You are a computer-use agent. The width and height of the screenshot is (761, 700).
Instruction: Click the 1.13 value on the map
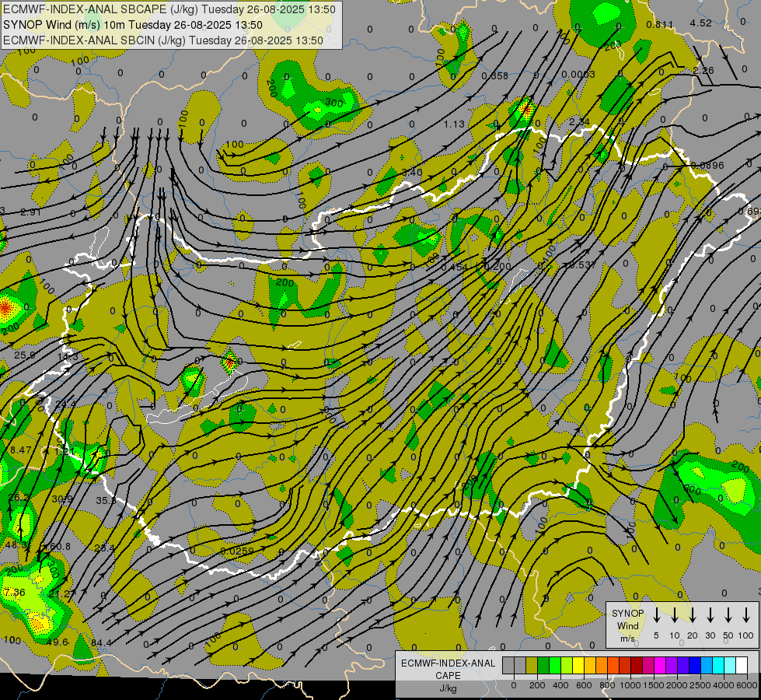point(454,124)
